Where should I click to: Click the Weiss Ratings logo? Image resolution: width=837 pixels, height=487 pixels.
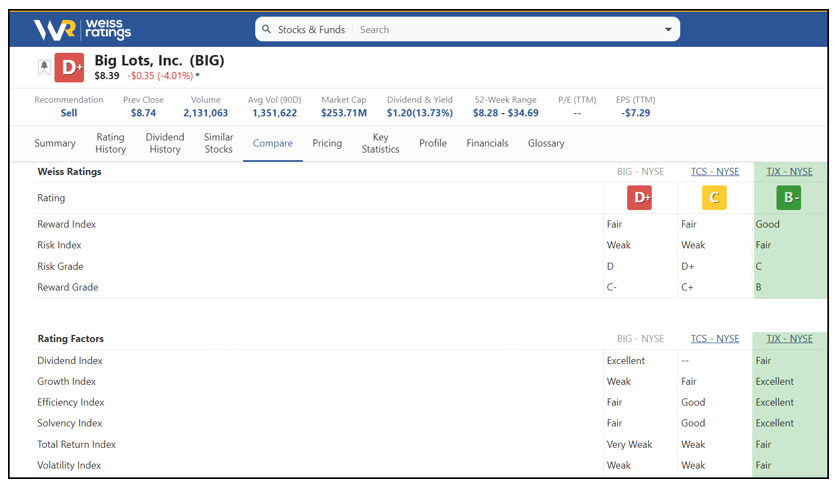82,30
